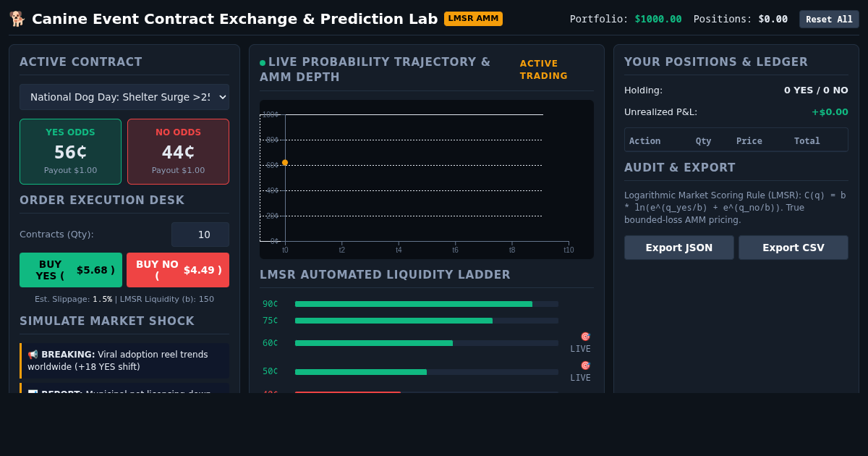Click the 75¢ liquidity ladder bar

427,321
